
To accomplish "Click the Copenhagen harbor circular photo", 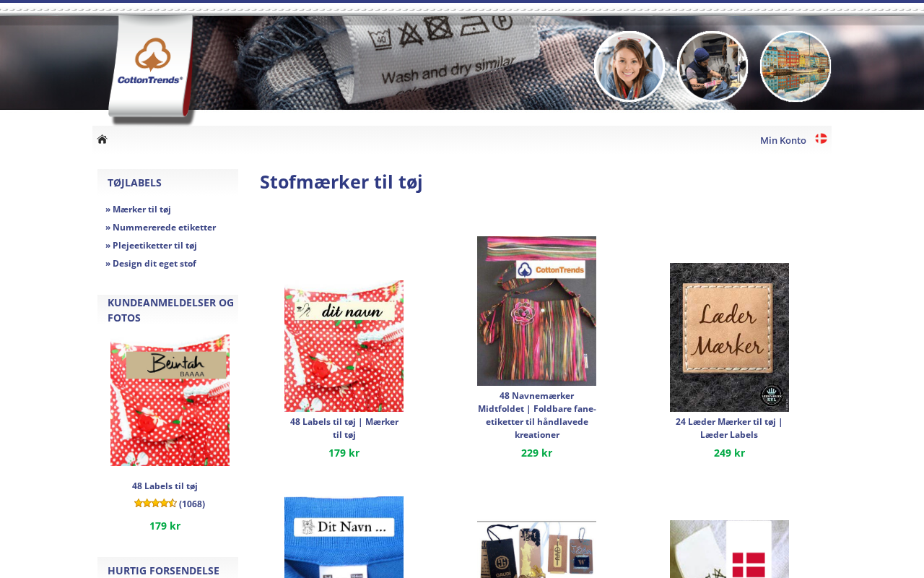I will point(796,66).
